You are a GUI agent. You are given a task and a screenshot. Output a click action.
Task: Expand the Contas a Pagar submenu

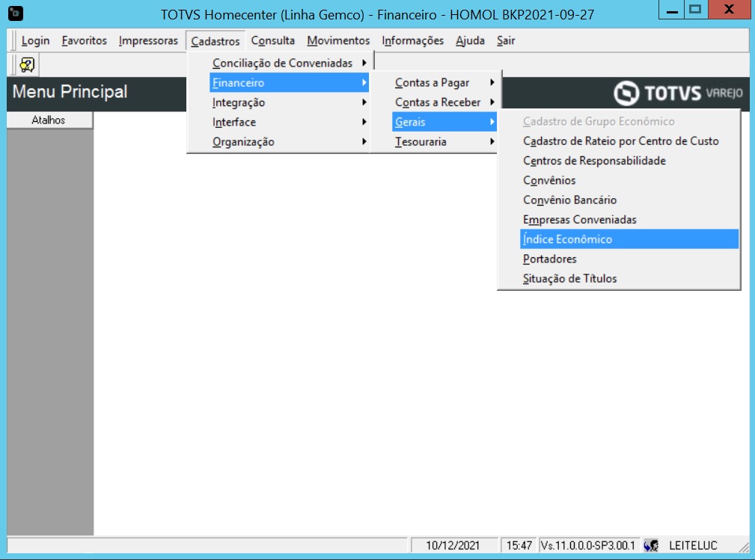444,83
